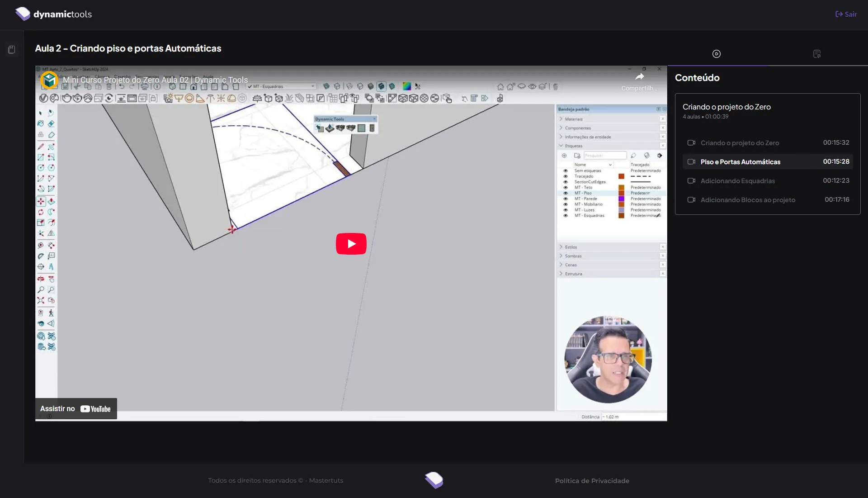Play the YouTube video

351,244
